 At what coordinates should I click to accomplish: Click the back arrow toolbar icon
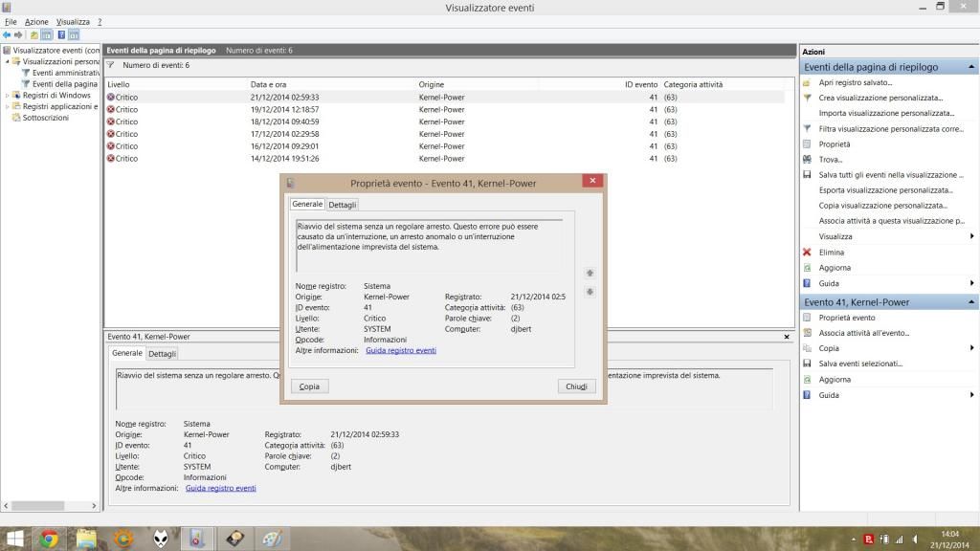pos(7,34)
